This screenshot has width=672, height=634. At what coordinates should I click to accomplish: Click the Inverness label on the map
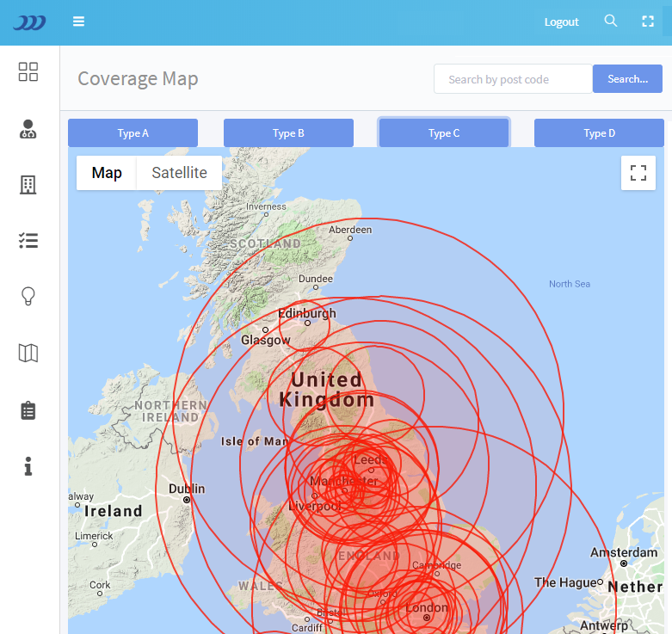[266, 206]
